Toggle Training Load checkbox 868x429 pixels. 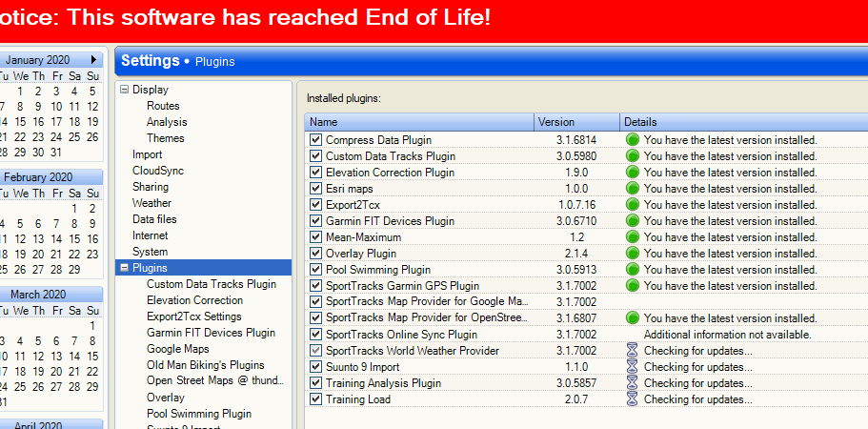pos(315,399)
